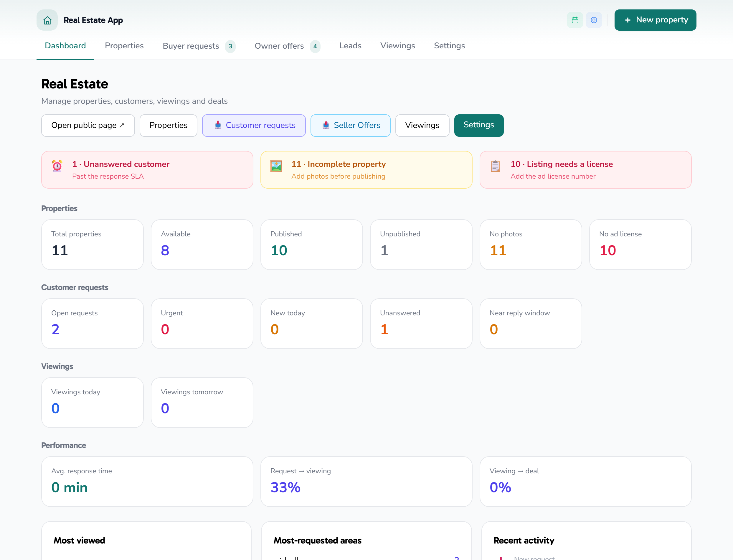Click inbox icon on Customer requests button

[218, 125]
